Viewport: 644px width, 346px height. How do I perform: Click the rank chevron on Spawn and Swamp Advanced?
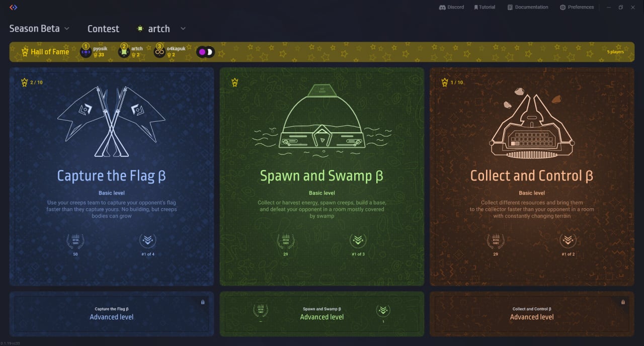click(x=383, y=311)
